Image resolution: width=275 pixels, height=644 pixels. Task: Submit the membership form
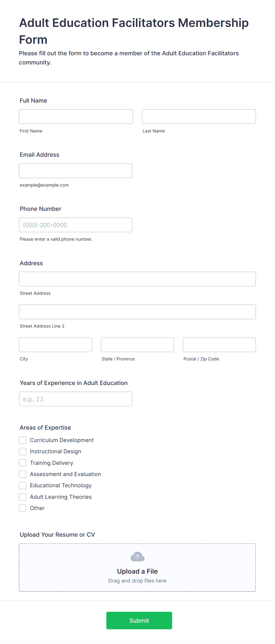click(x=139, y=620)
